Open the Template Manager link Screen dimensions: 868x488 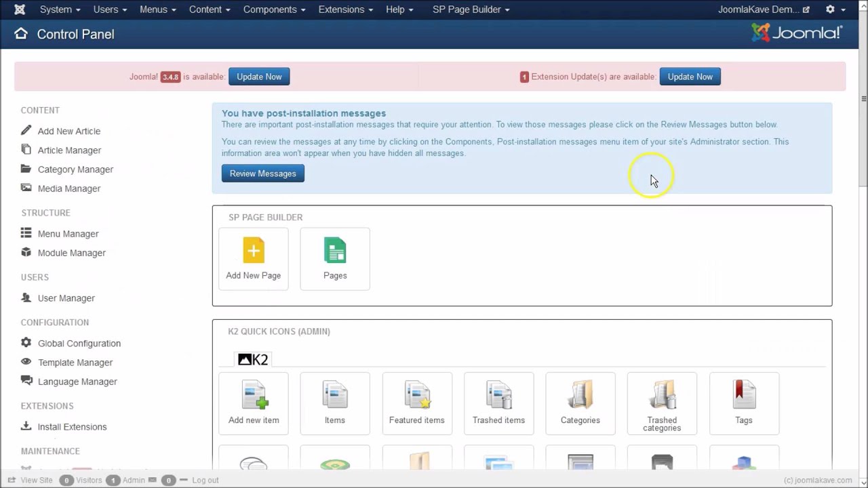[75, 363]
